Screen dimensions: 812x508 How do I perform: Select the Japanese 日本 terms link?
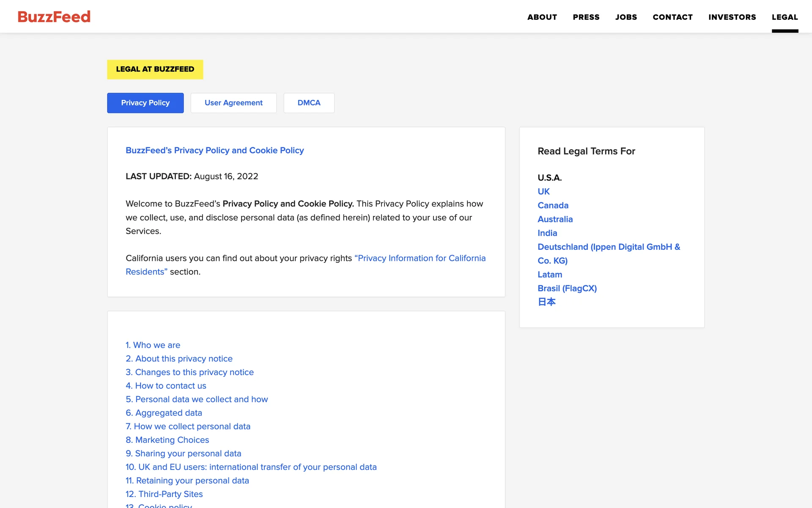[546, 302]
